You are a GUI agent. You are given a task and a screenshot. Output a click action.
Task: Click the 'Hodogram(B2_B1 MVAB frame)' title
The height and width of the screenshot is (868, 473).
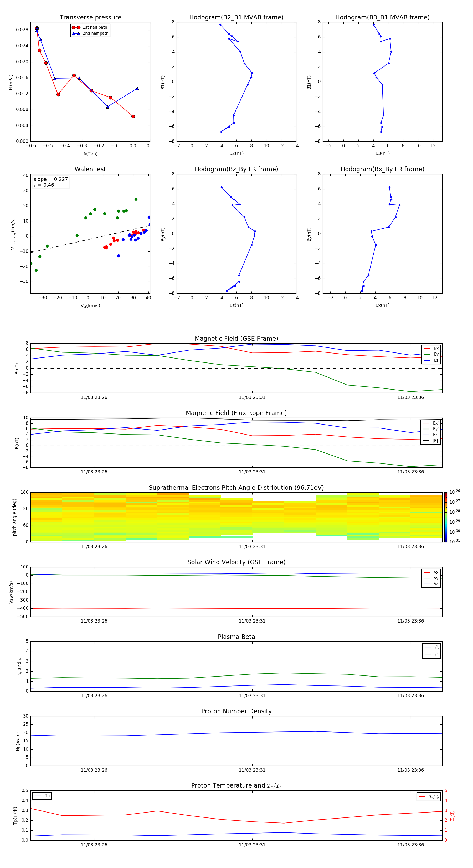coord(236,17)
